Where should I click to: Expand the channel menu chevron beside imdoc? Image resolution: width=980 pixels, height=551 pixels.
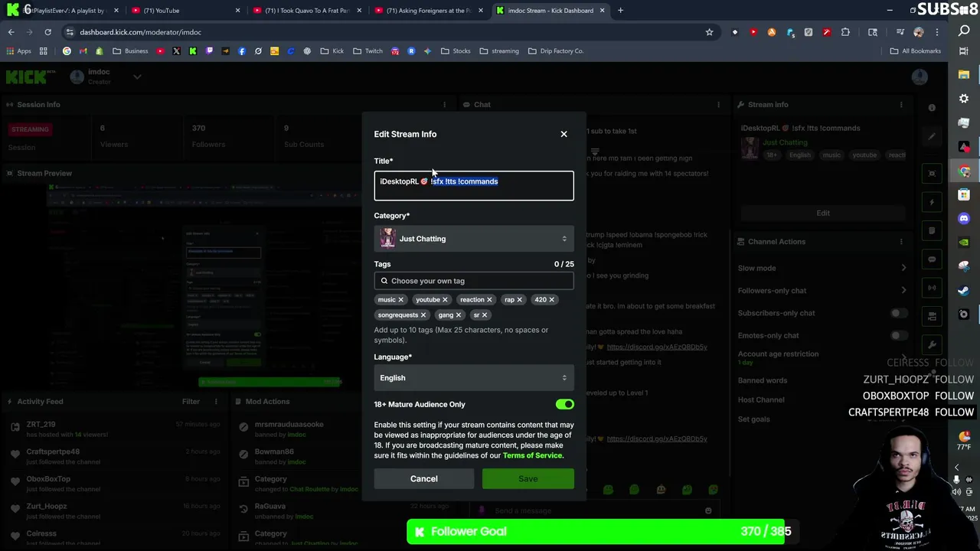(x=137, y=77)
